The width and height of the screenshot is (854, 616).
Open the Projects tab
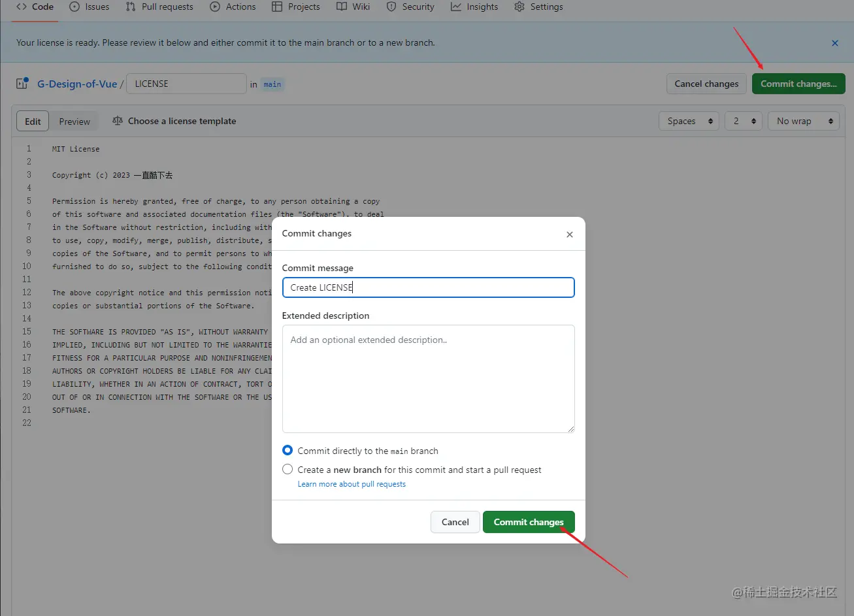pos(296,7)
